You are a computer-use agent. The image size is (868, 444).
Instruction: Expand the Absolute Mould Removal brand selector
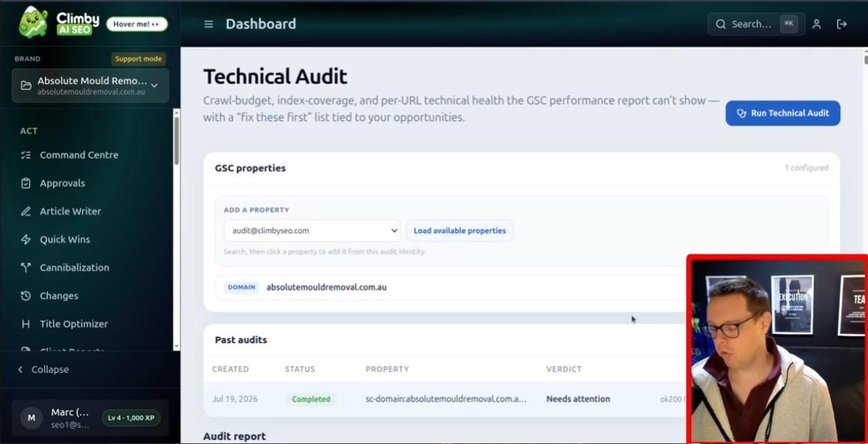[91, 86]
